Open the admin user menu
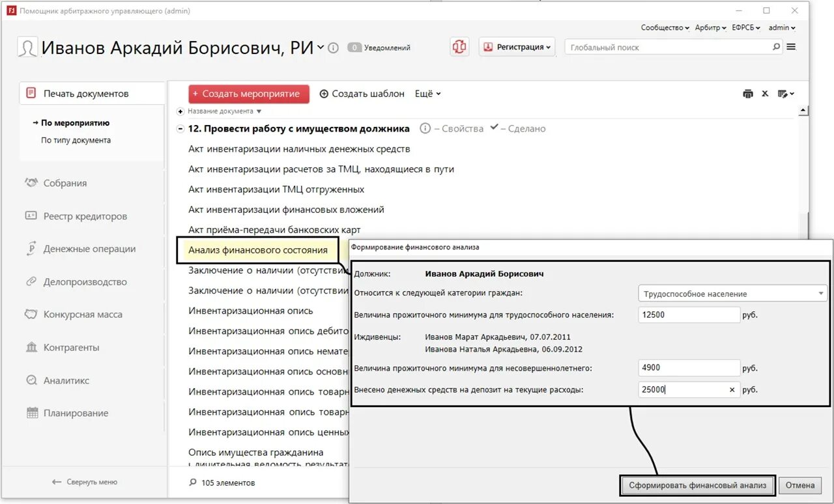Image resolution: width=834 pixels, height=504 pixels. (x=782, y=27)
